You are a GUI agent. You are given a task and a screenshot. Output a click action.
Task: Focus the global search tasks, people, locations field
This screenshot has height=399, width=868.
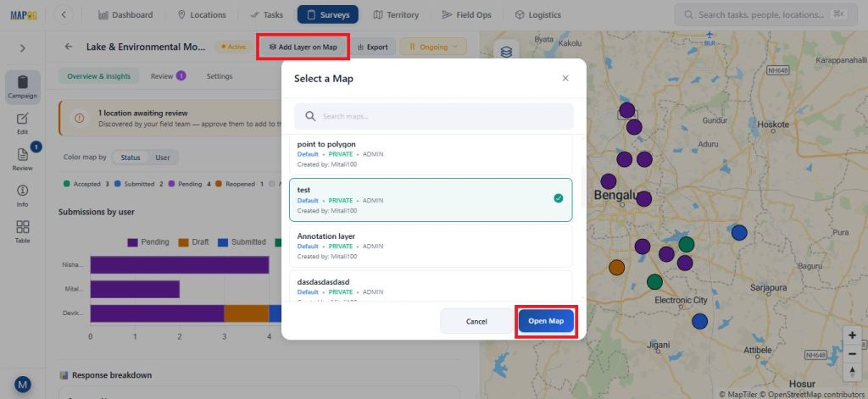tap(765, 15)
